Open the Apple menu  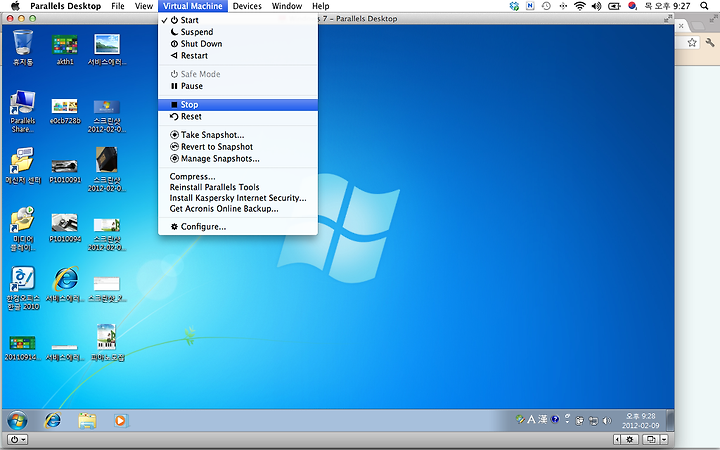[x=15, y=6]
